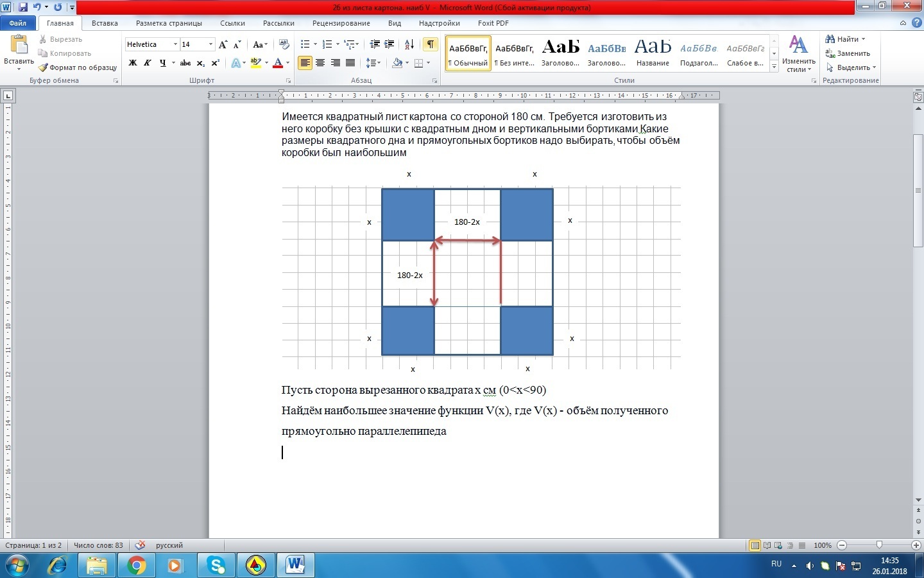Toggle bold Ж formatting
The width and height of the screenshot is (924, 578).
[x=133, y=63]
